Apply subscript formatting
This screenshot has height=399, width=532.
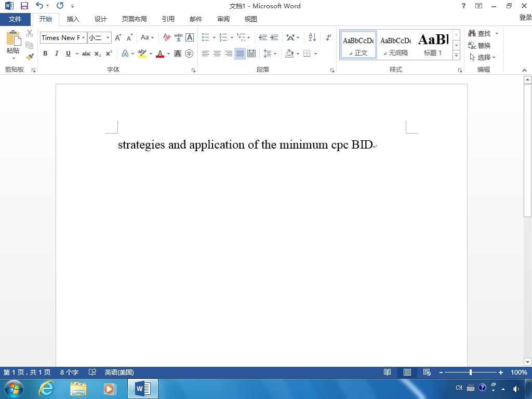98,54
